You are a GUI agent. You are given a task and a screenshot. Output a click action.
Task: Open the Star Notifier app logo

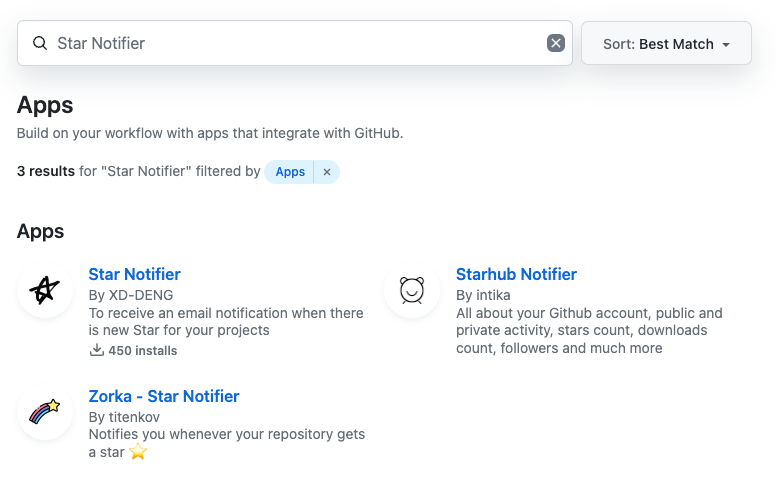coord(45,290)
